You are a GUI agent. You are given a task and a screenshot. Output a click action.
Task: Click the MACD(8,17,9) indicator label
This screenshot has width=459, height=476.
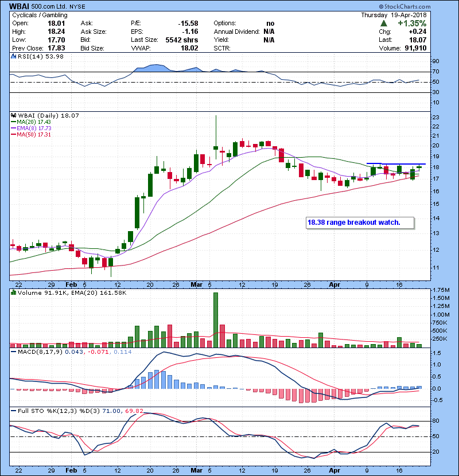40,352
